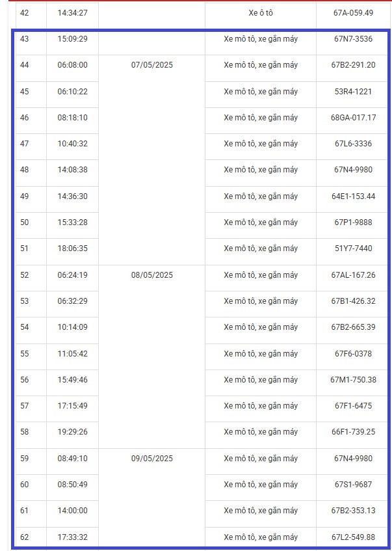This screenshot has height=551, width=392.
Task: Select plate number 51Y7-7440
Action: coord(353,249)
